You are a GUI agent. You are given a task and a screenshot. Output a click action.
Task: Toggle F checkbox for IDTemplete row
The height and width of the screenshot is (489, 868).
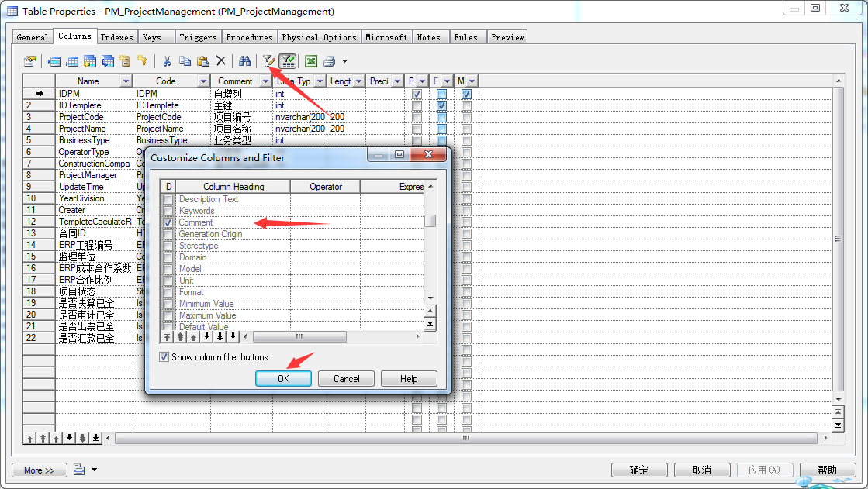click(441, 105)
